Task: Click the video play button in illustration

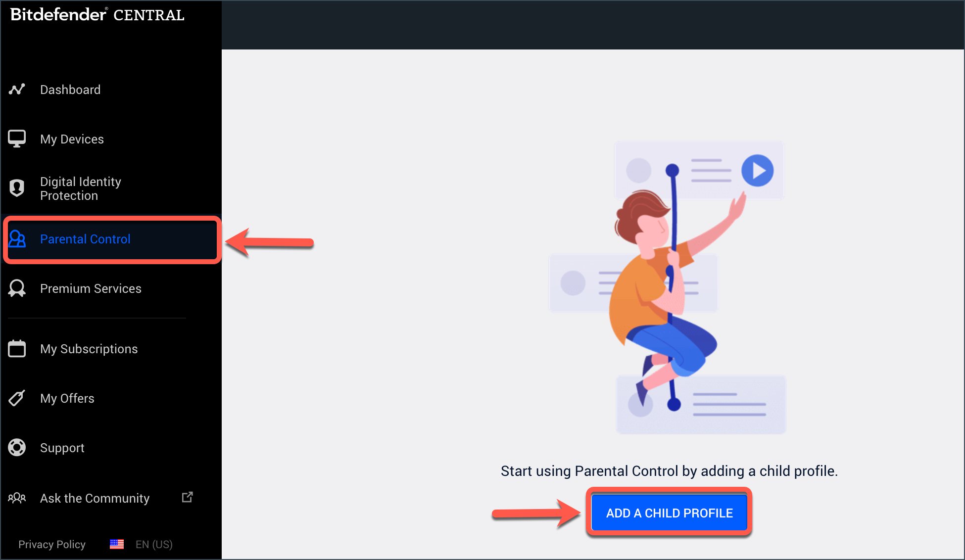Action: pyautogui.click(x=756, y=171)
